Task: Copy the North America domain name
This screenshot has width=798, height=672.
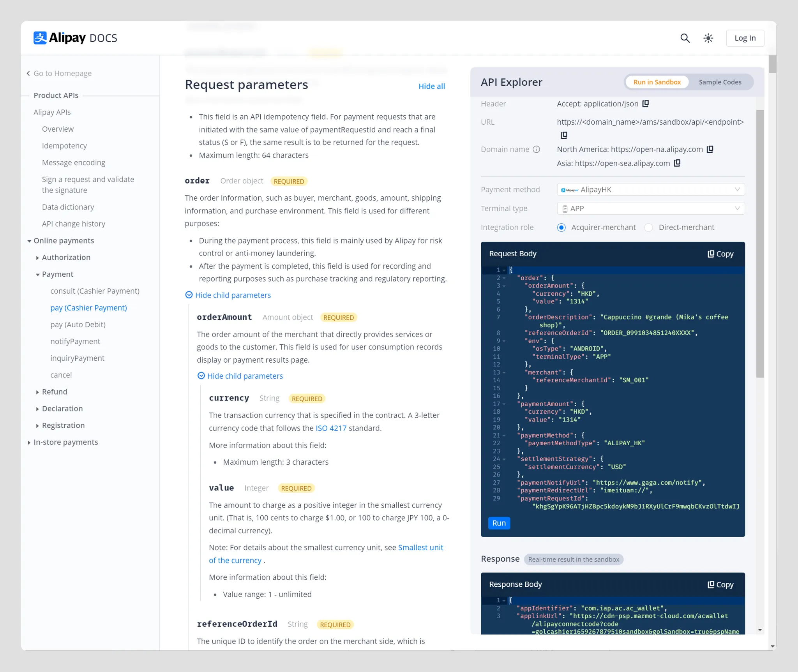Action: (710, 149)
